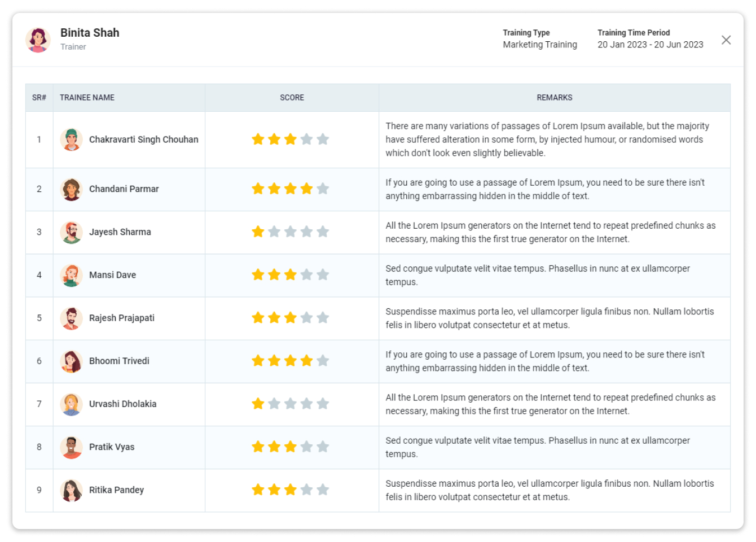Click the REMARKS column header
Viewport: 756px width, 542px height.
pos(555,97)
